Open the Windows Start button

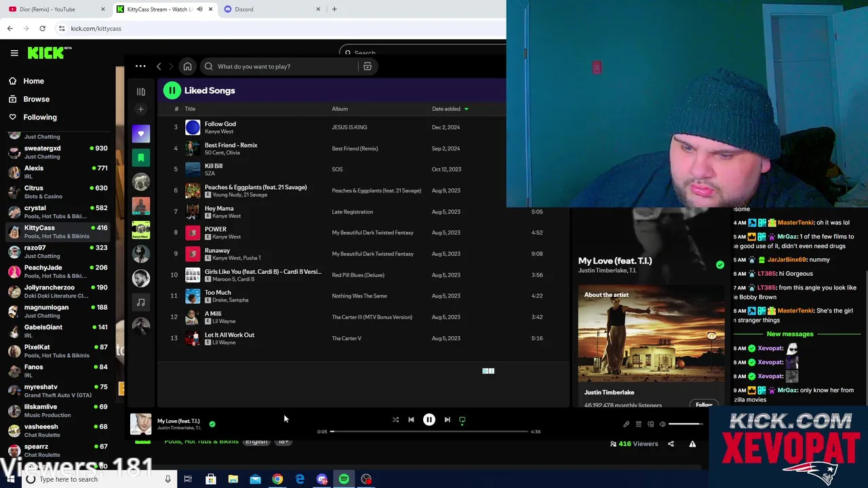(10, 479)
